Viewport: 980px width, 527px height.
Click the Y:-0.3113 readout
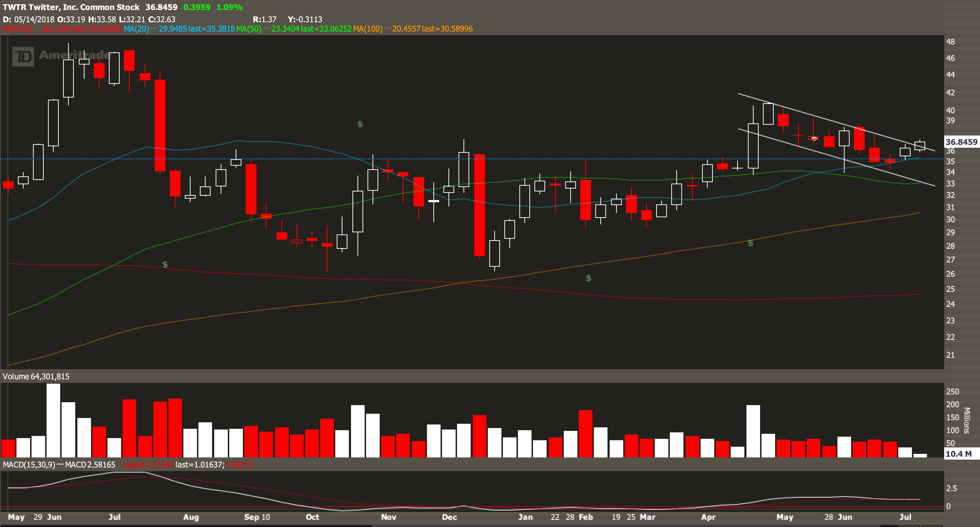pyautogui.click(x=305, y=19)
